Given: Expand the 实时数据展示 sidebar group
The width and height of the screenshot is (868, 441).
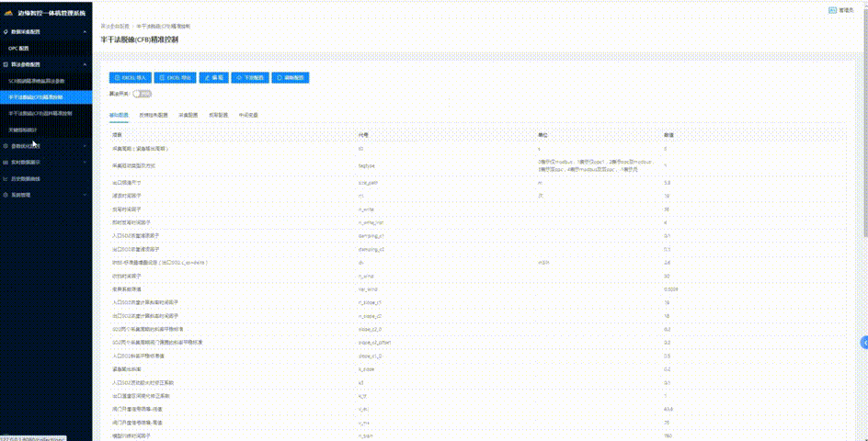Looking at the screenshot, I should tap(84, 162).
